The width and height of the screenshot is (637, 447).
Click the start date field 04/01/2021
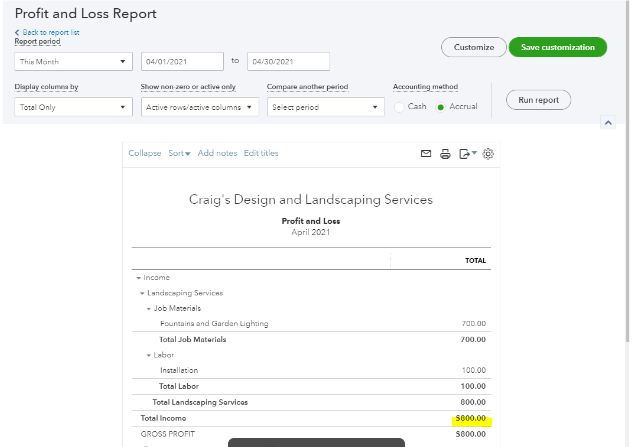182,62
